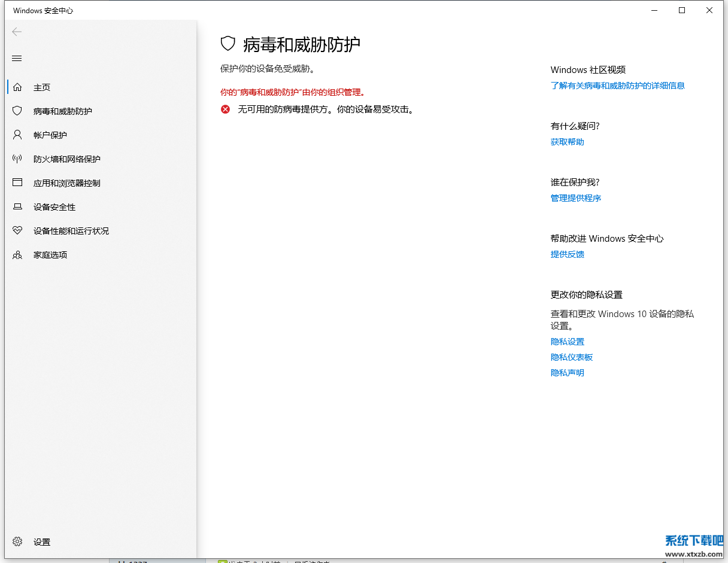Expand the sidebar with the hamburger menu
728x563 pixels.
(x=17, y=58)
